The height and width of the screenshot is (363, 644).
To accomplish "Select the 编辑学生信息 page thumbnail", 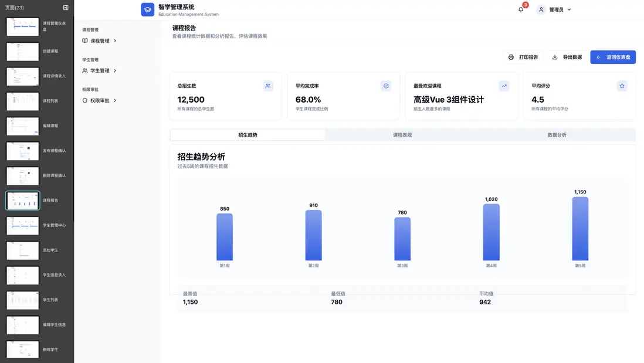I will pyautogui.click(x=23, y=325).
